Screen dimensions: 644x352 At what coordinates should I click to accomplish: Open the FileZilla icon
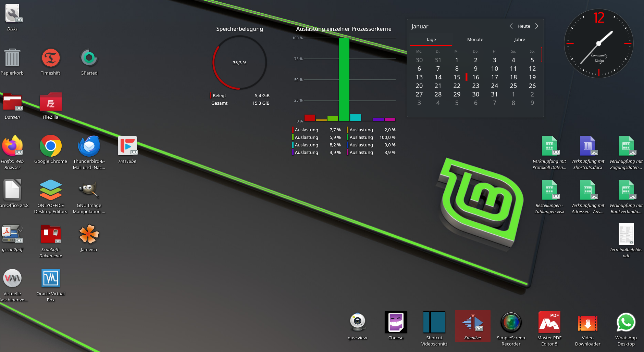[x=50, y=102]
